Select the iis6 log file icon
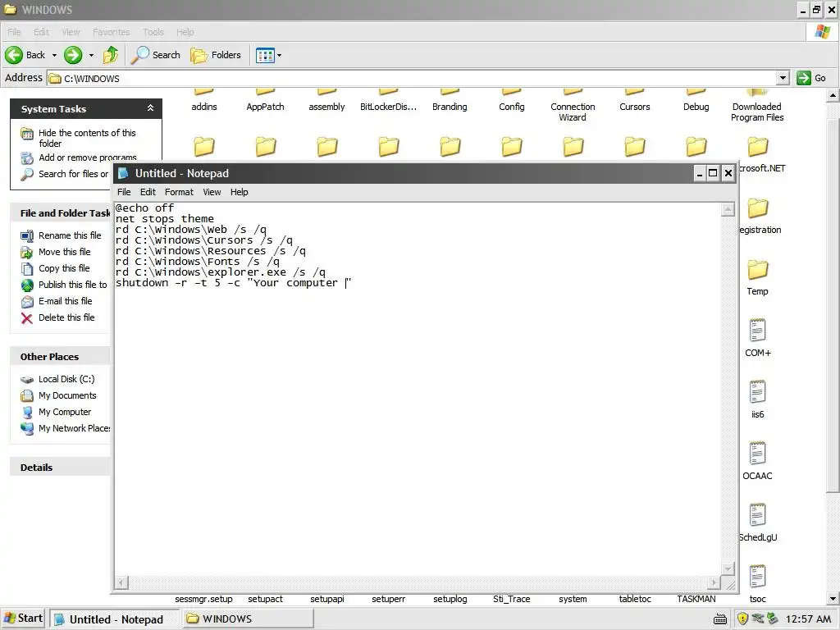The width and height of the screenshot is (840, 630). point(757,392)
